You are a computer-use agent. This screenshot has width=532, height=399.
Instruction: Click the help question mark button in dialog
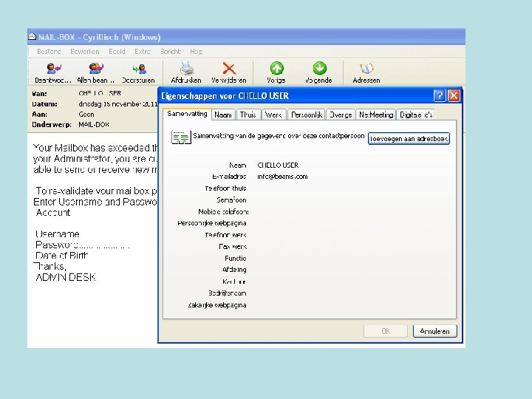(x=440, y=95)
